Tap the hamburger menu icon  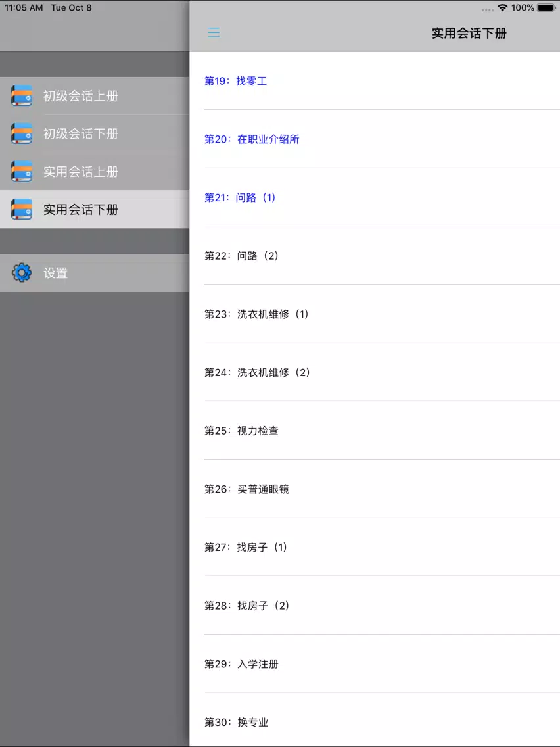[x=214, y=33]
